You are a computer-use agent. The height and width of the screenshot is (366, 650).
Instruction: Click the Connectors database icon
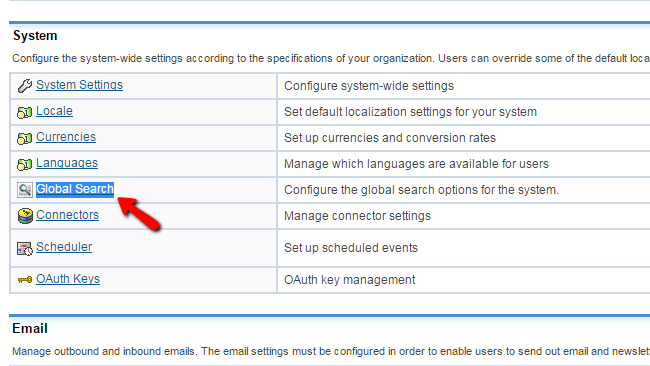(25, 216)
